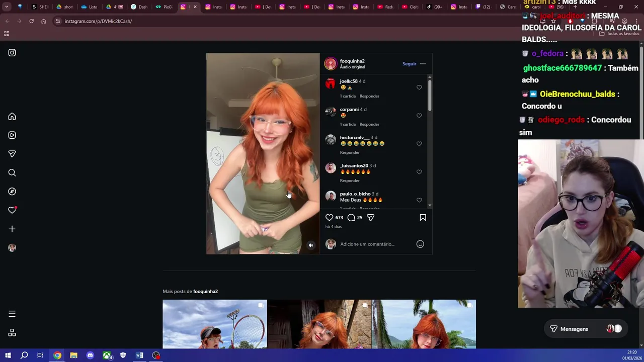Open fooquinha2's profile picture in post header
Image resolution: width=644 pixels, height=362 pixels.
click(x=330, y=64)
